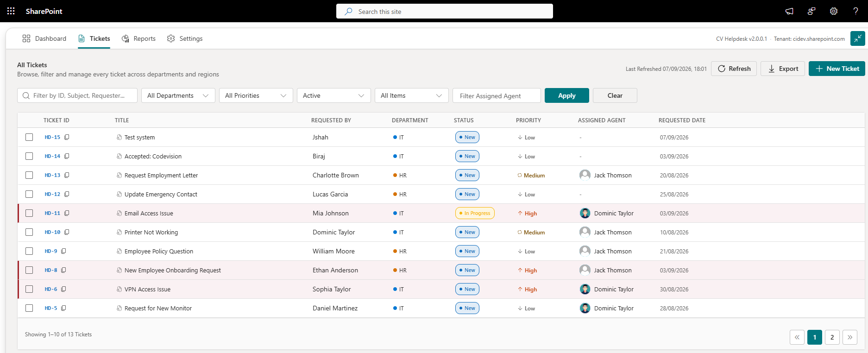Click the icon beside Printer Not Working title
Image resolution: width=868 pixels, height=353 pixels.
[119, 232]
